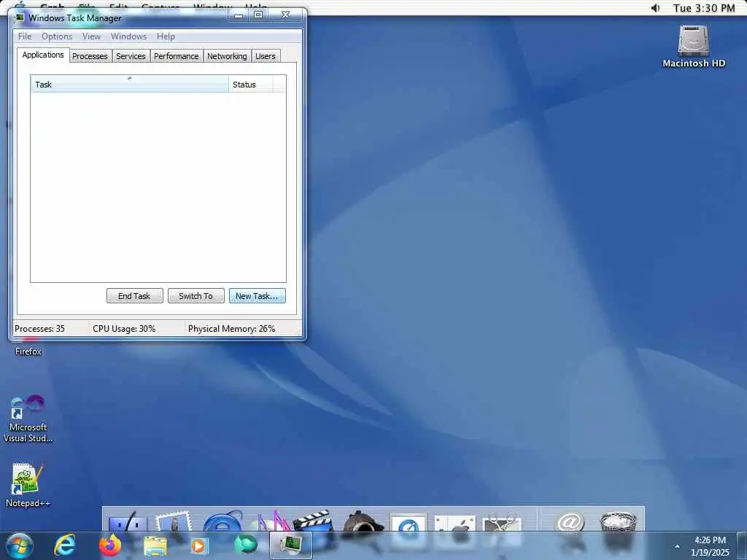Switch to the Performance tab
This screenshot has height=560, width=747.
(x=177, y=56)
